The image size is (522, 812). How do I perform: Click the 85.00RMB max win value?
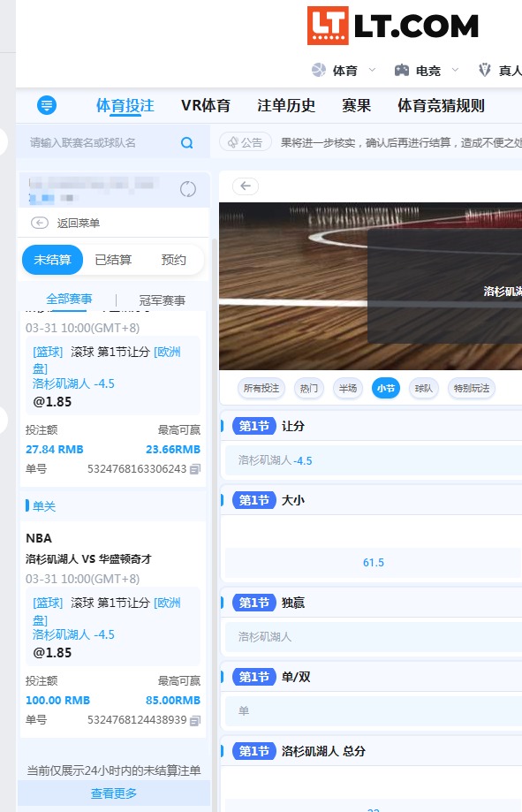(173, 700)
